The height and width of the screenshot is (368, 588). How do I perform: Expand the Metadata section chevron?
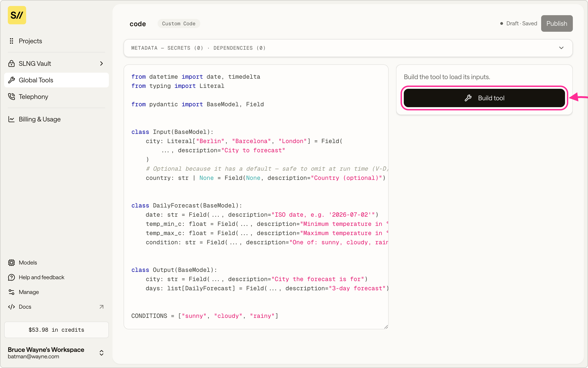561,48
